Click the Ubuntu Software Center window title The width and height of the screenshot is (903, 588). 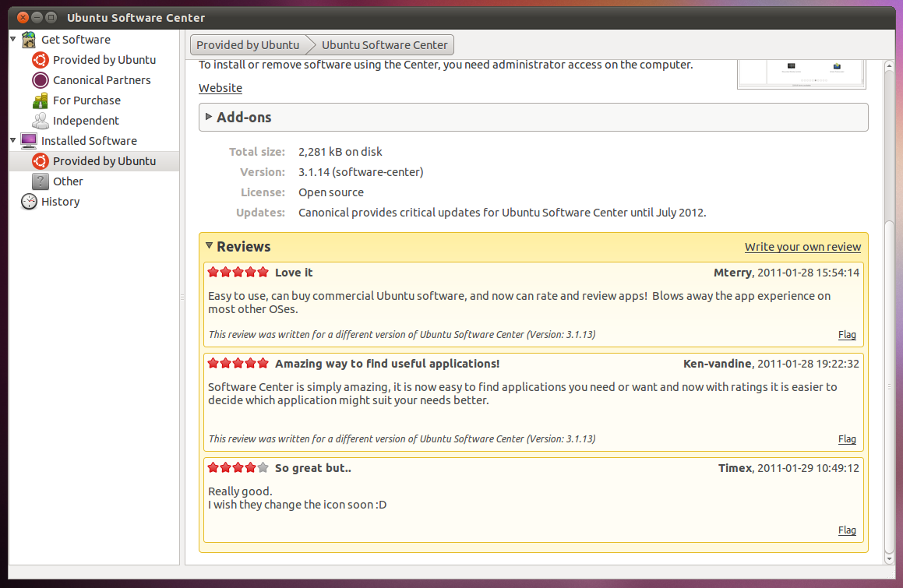(x=136, y=18)
